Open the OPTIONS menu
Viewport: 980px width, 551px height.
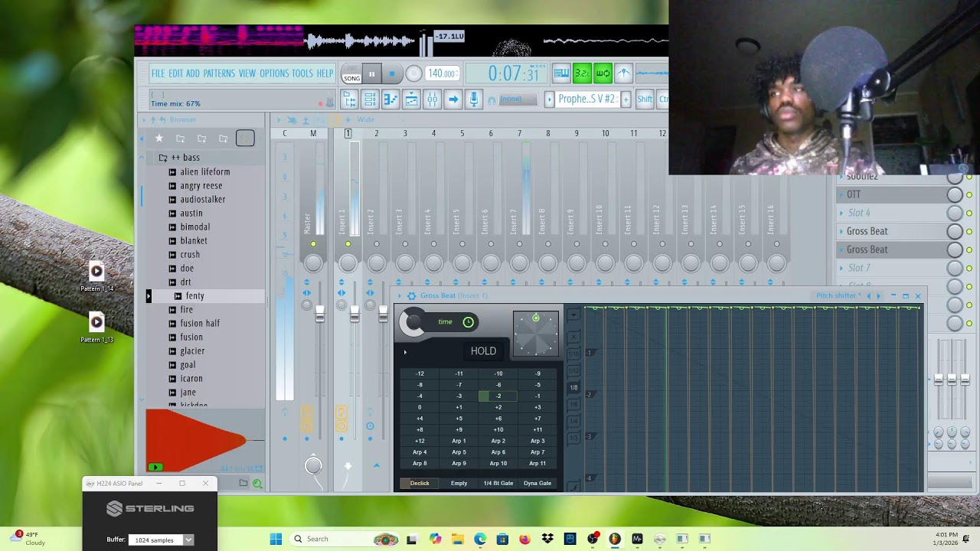pos(274,73)
